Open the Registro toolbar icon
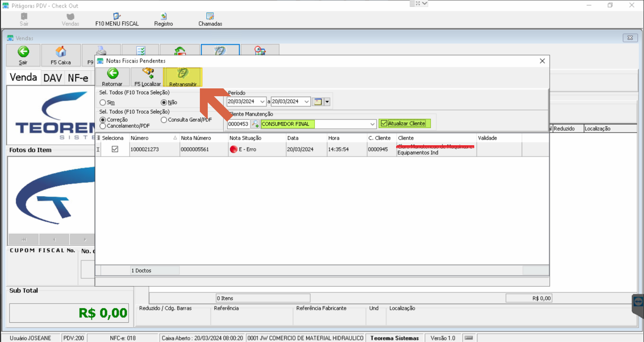Screen dimensions: 644x342 point(164,16)
